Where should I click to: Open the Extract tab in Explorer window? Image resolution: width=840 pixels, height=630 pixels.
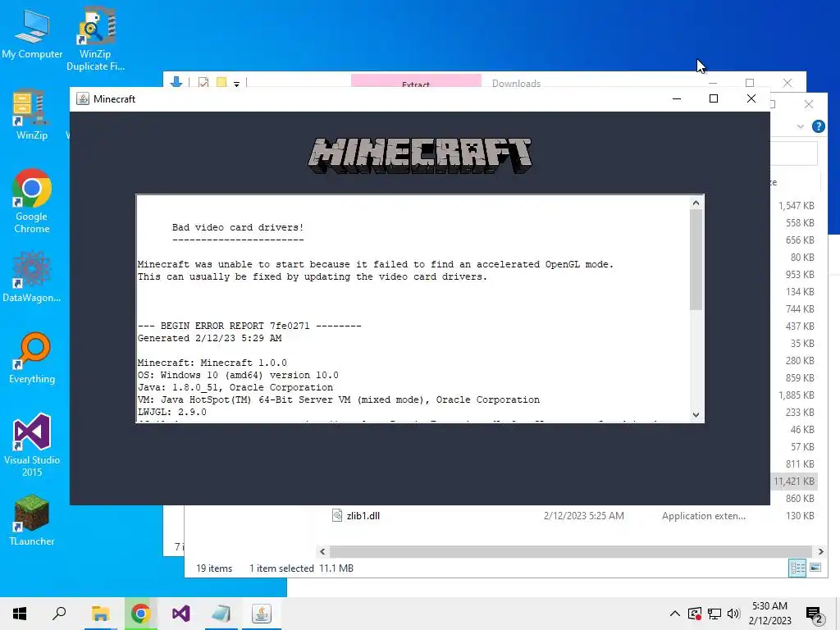416,81
